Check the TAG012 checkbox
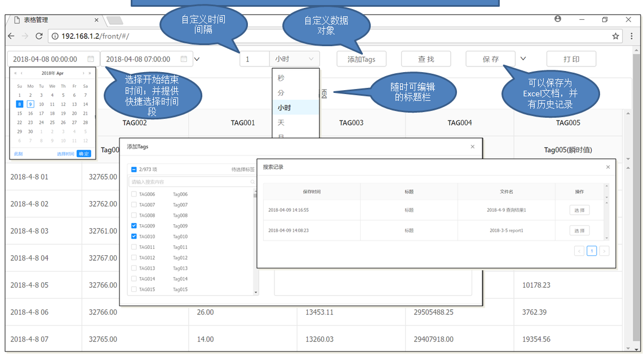Viewport: 644px width, 356px height. pyautogui.click(x=134, y=258)
